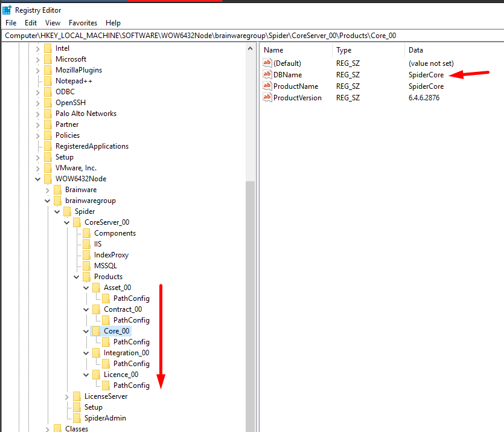The width and height of the screenshot is (504, 432).
Task: Click the ProductVersion value string icon
Action: [x=267, y=97]
